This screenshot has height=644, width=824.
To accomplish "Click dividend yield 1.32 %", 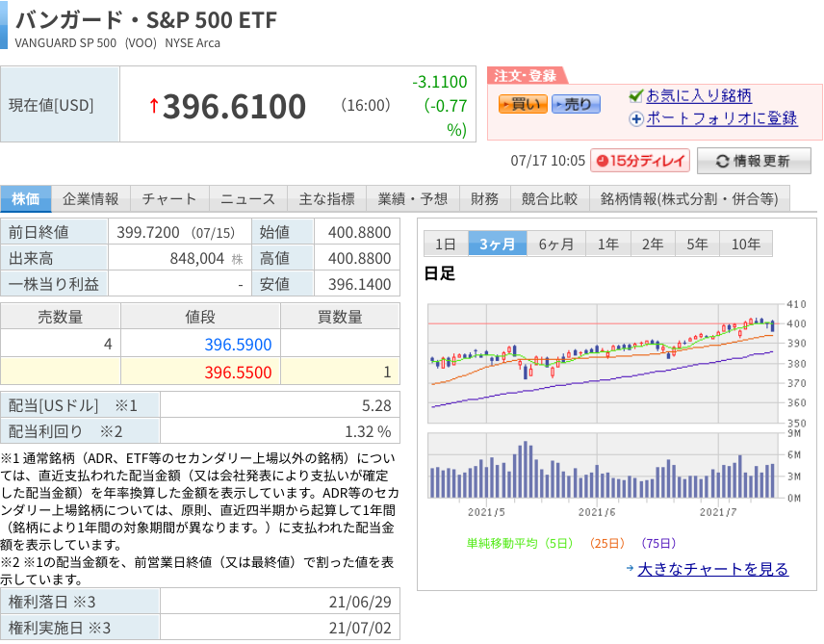I will 368,431.
